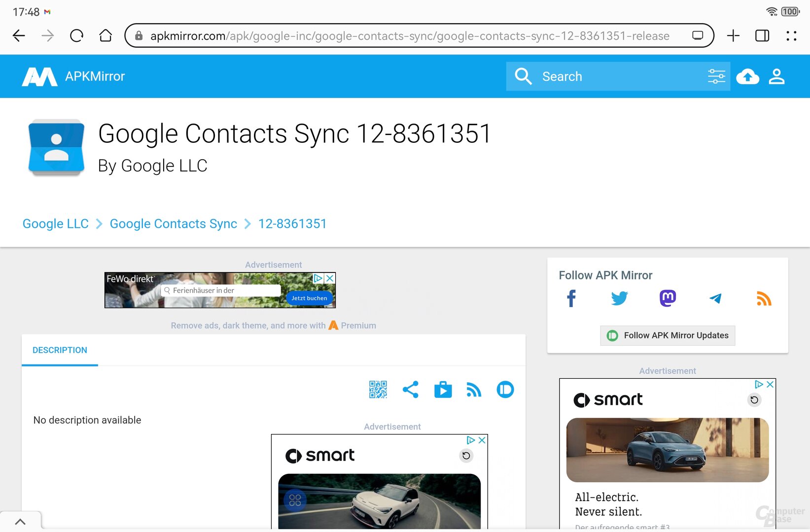Image resolution: width=810 pixels, height=532 pixels.
Task: Open a new tab with plus icon
Action: click(733, 35)
